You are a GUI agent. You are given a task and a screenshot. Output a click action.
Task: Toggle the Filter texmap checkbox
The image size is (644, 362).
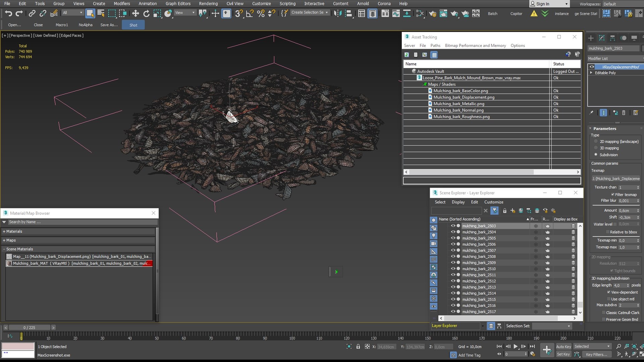click(x=613, y=194)
